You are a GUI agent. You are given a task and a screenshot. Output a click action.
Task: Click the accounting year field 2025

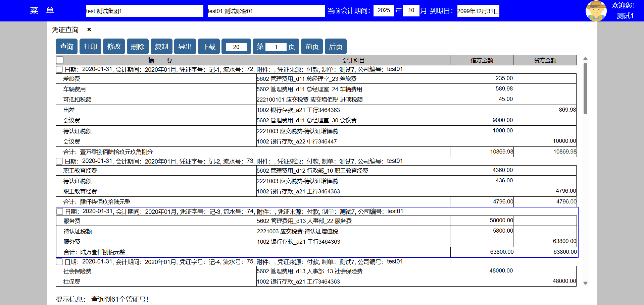pos(384,10)
